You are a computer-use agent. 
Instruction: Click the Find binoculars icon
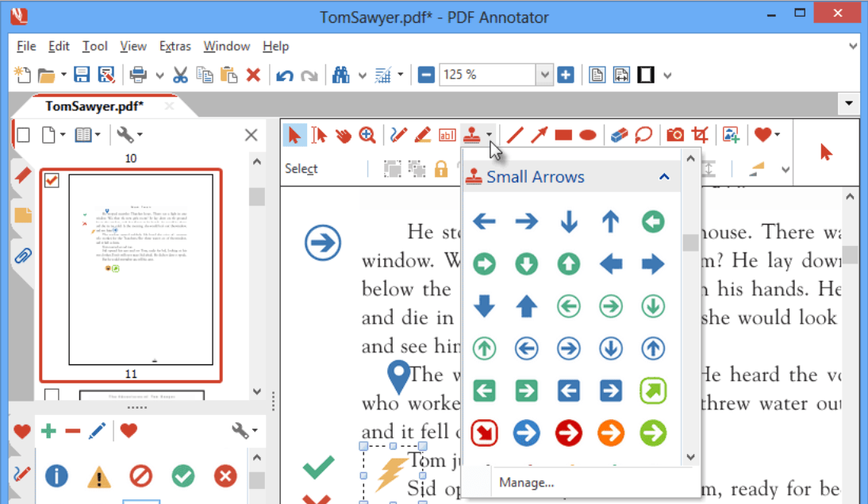pyautogui.click(x=341, y=75)
